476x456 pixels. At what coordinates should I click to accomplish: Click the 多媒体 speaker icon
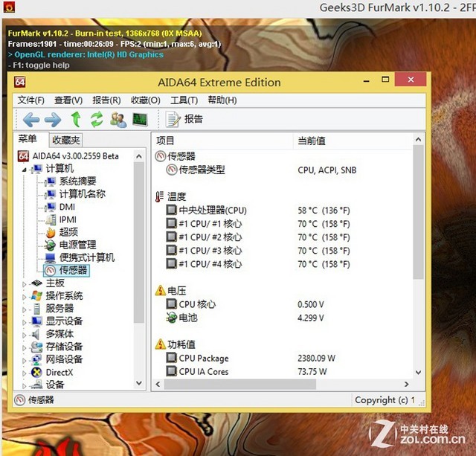pyautogui.click(x=36, y=334)
